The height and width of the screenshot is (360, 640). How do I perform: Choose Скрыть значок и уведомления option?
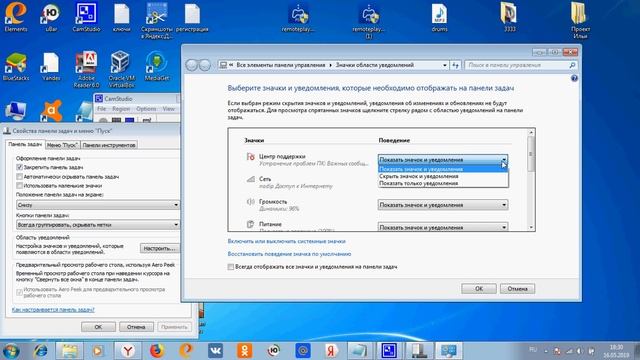tap(443, 176)
